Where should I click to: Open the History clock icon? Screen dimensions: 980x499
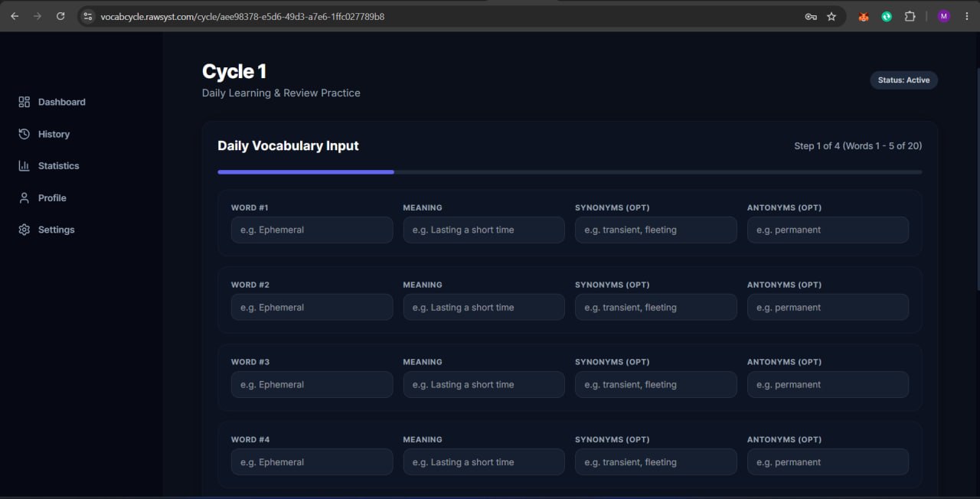tap(24, 134)
